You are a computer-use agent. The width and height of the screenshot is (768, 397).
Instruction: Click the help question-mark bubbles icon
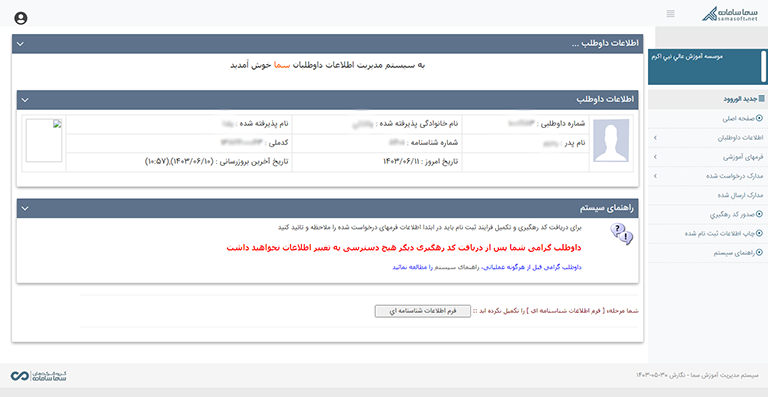(x=621, y=234)
